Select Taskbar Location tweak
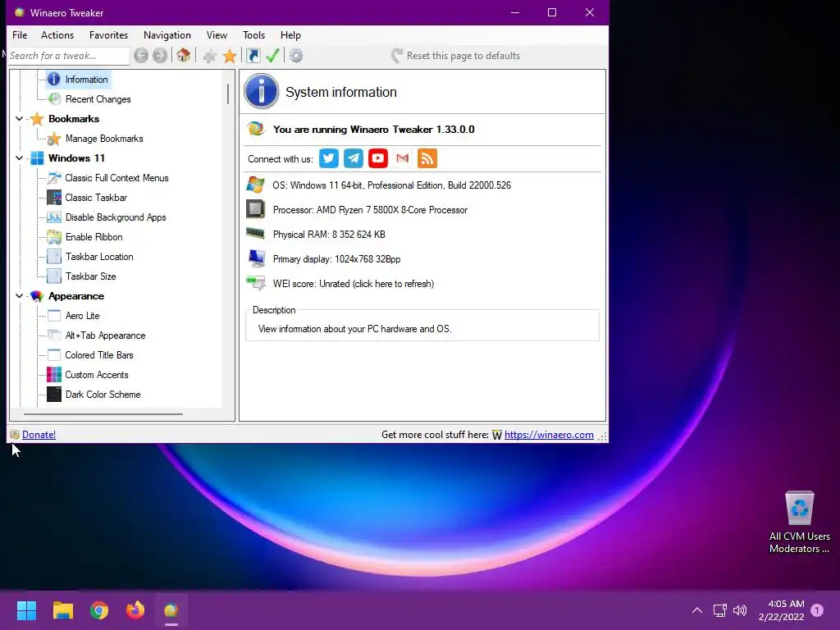The width and height of the screenshot is (840, 630). [99, 257]
